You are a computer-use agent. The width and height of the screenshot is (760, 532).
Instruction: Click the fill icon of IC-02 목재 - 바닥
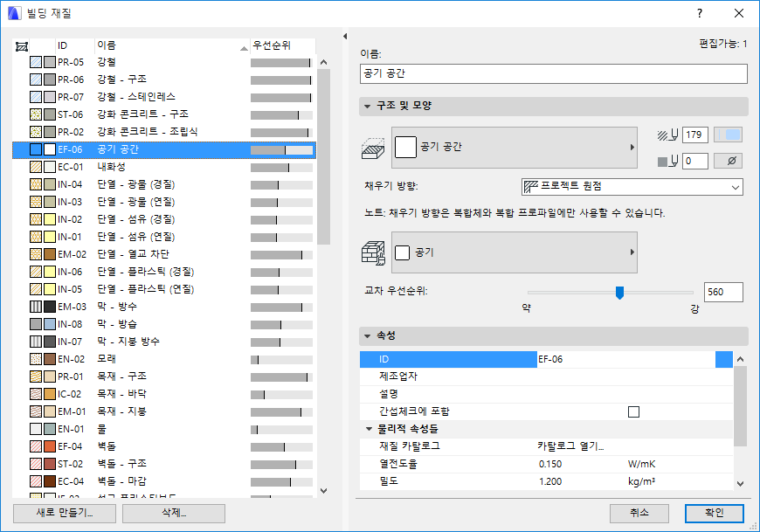tap(36, 394)
